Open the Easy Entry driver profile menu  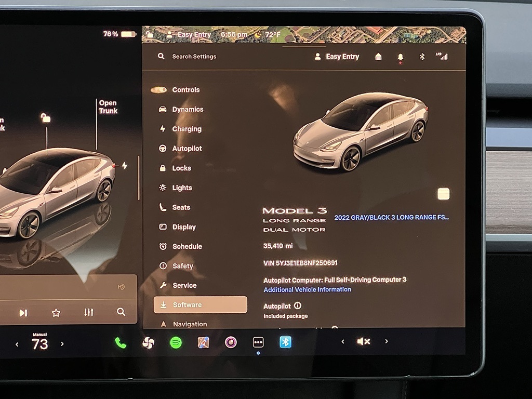[337, 57]
